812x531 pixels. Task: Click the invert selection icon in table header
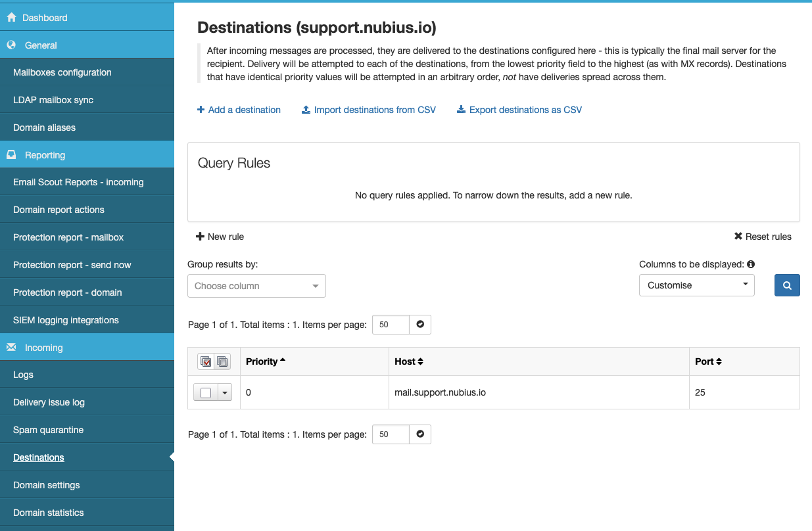tap(222, 361)
